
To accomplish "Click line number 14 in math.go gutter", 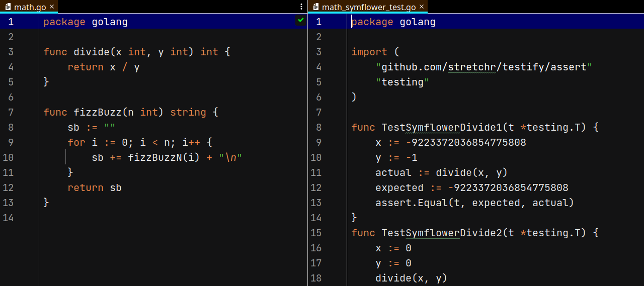I will 8,218.
